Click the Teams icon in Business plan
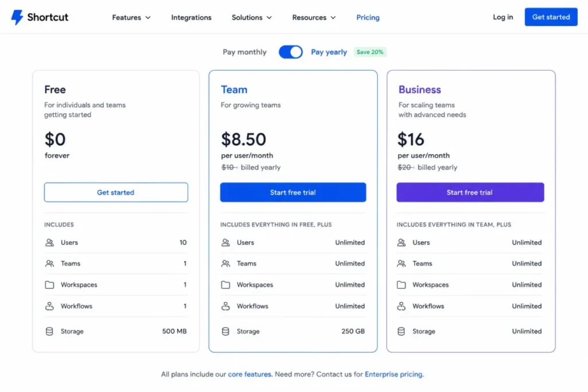The height and width of the screenshot is (392, 588). pos(401,263)
